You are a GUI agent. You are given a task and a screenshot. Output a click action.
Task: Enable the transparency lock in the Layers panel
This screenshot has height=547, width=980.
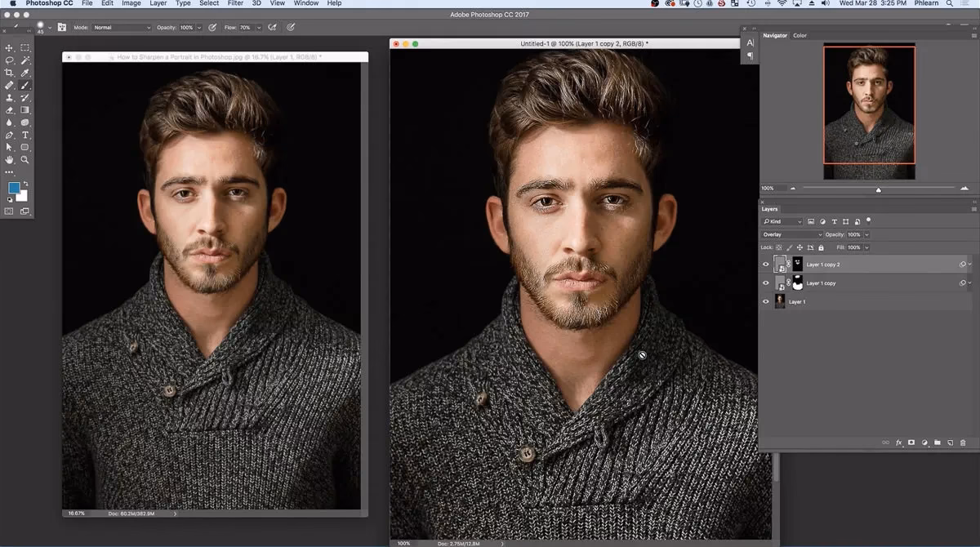778,247
